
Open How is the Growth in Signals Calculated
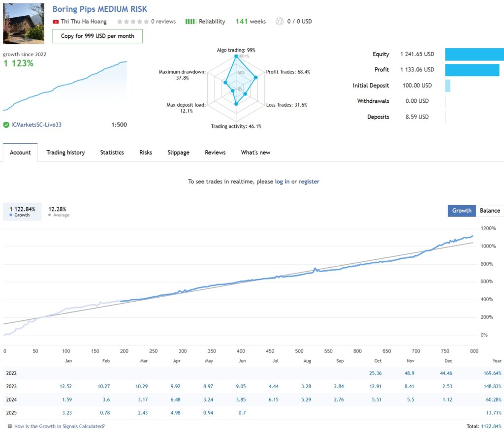pyautogui.click(x=60, y=426)
